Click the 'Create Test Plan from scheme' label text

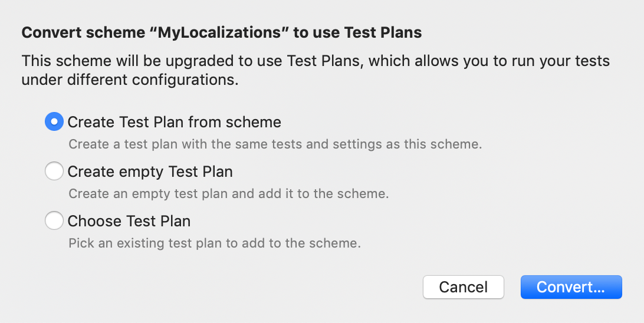click(174, 122)
